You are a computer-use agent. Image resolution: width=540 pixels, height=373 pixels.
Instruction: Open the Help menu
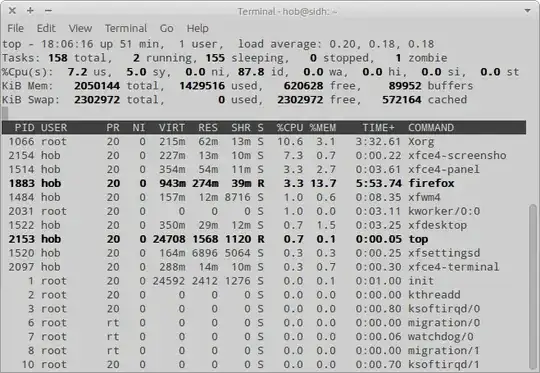(198, 28)
